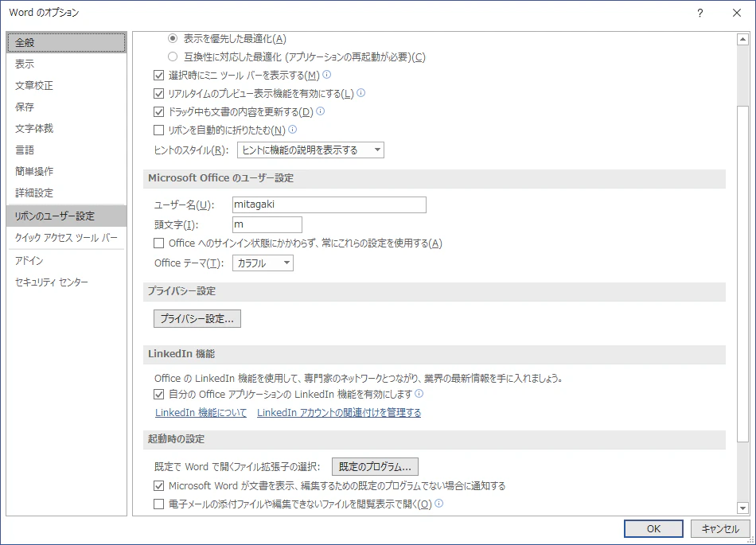Switch to 表示 category
756x545 pixels.
pos(67,64)
